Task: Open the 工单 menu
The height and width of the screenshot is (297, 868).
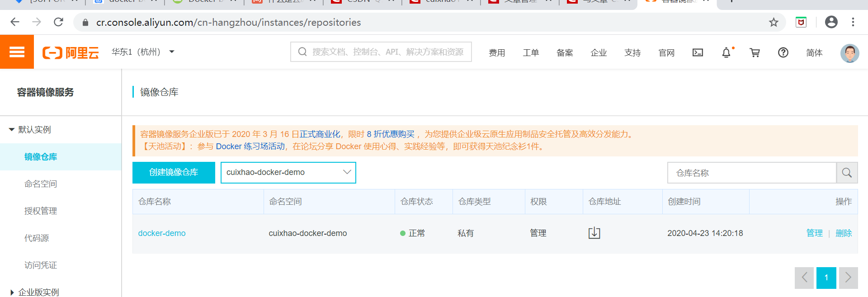Action: (x=531, y=53)
